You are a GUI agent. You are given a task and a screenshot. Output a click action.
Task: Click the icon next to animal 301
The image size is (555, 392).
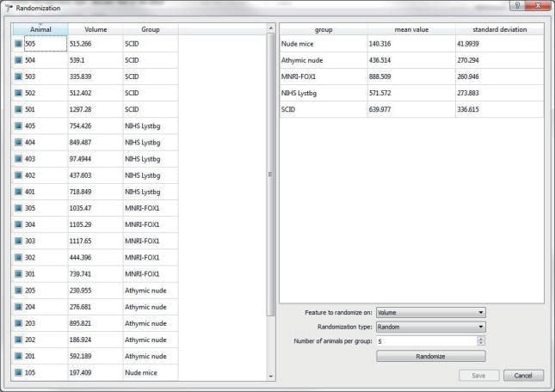click(x=18, y=274)
